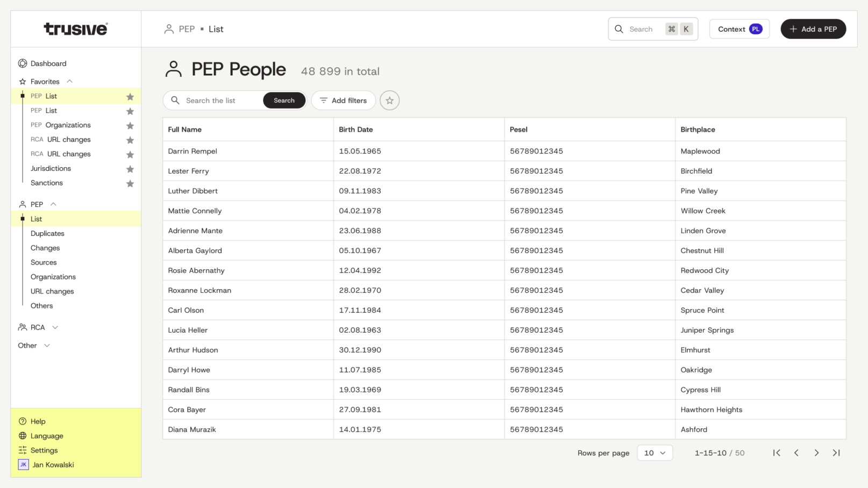Open Duplicates under PEP menu

(x=47, y=233)
